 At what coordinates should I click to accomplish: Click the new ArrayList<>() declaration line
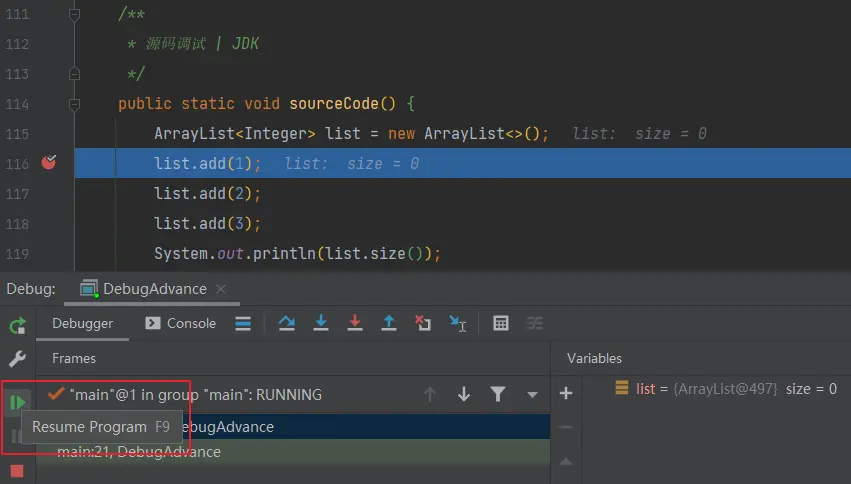pos(351,133)
